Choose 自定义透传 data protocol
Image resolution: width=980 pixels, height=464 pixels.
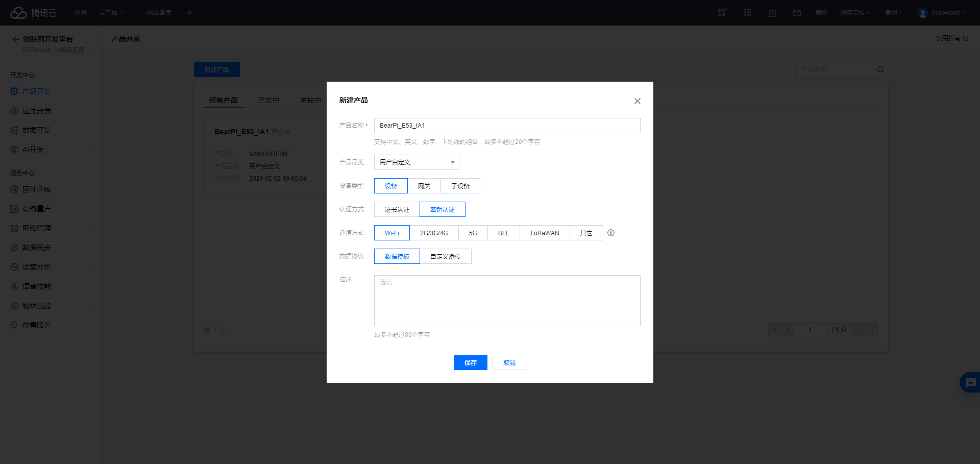coord(446,256)
